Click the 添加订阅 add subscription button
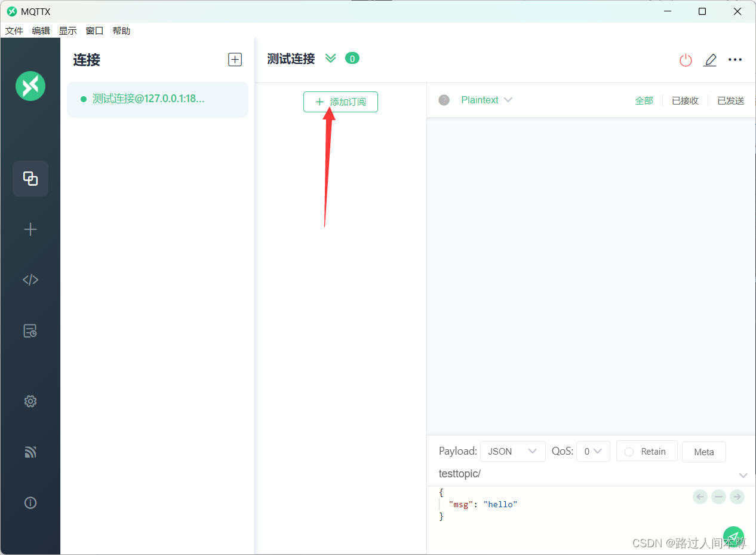 340,102
